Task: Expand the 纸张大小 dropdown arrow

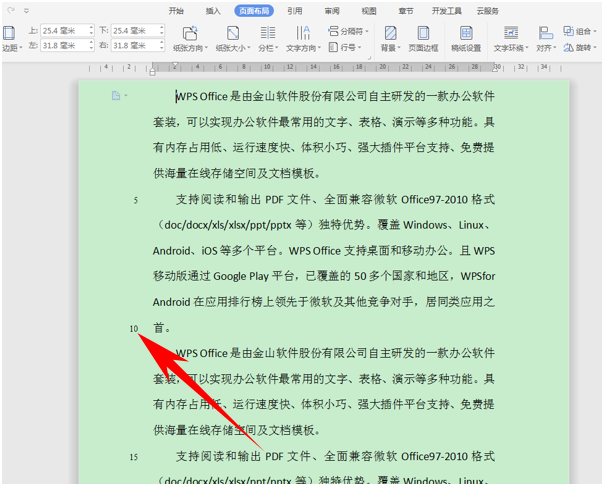Action: pyautogui.click(x=249, y=48)
